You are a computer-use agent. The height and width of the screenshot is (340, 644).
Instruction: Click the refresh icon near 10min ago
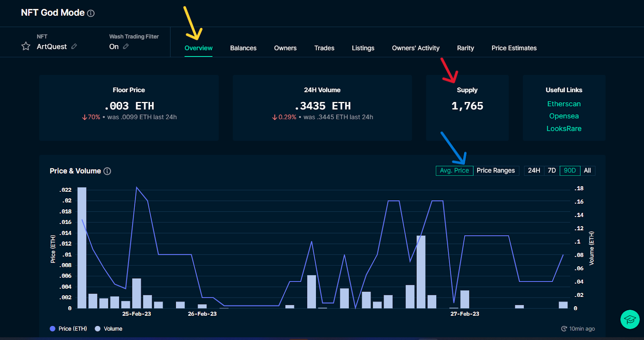[x=564, y=329]
